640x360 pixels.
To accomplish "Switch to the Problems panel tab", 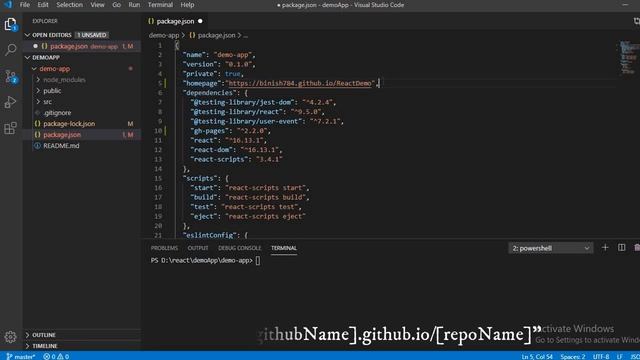I will pyautogui.click(x=164, y=248).
